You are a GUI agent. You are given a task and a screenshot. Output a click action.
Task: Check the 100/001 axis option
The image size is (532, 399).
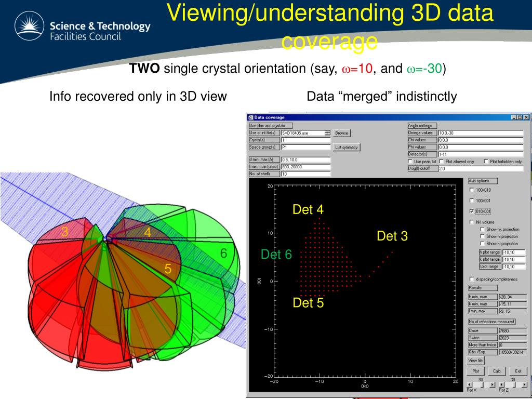(472, 201)
